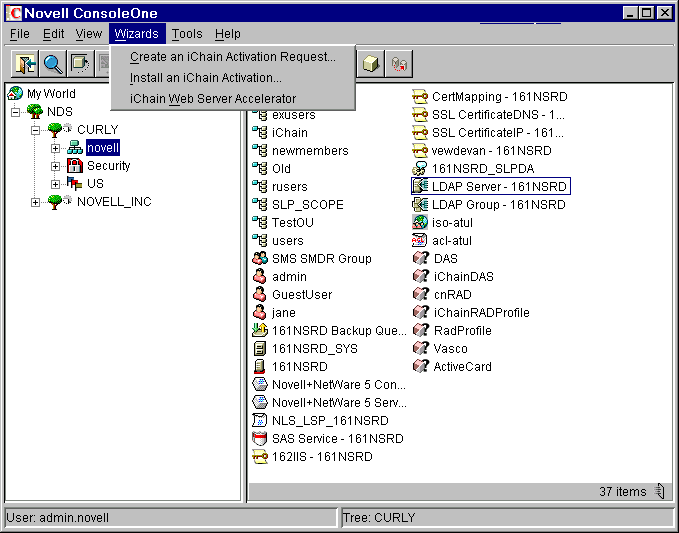Click the US country flag icon

tap(74, 183)
